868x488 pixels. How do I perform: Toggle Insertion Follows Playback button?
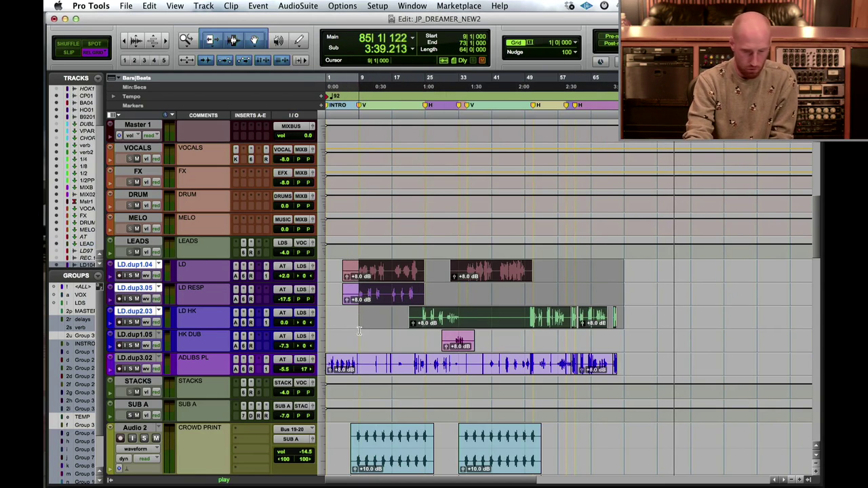click(300, 60)
